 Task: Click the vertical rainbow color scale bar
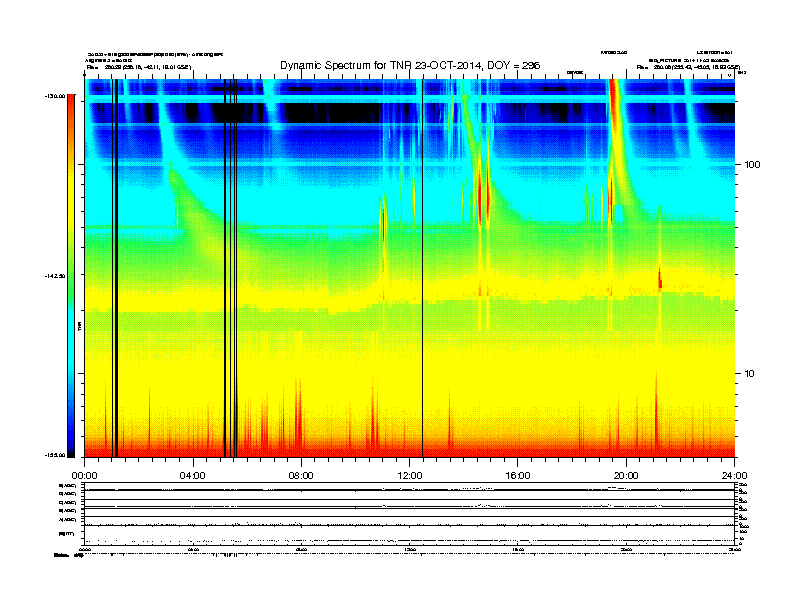pyautogui.click(x=71, y=276)
